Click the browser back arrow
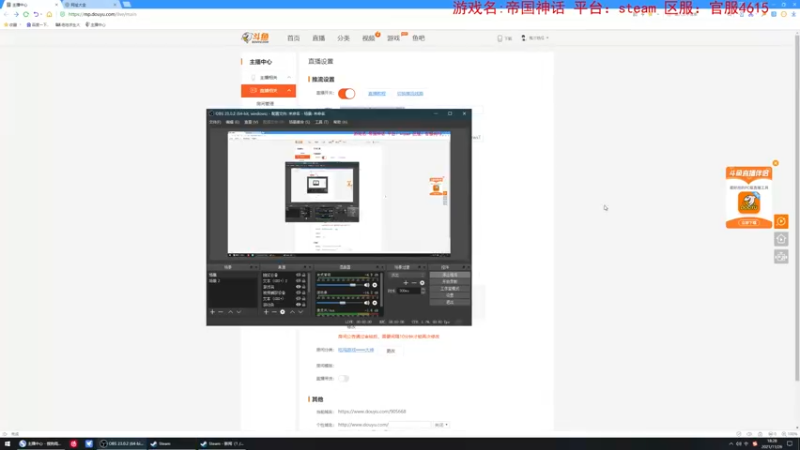The height and width of the screenshot is (450, 800). [6, 14]
